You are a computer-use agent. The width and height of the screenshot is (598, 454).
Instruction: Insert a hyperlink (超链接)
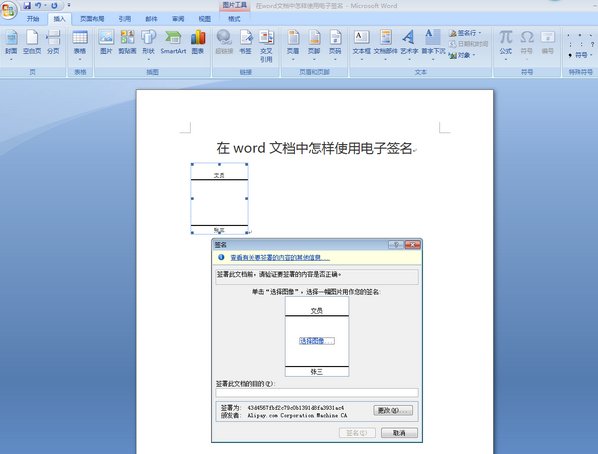pos(224,42)
